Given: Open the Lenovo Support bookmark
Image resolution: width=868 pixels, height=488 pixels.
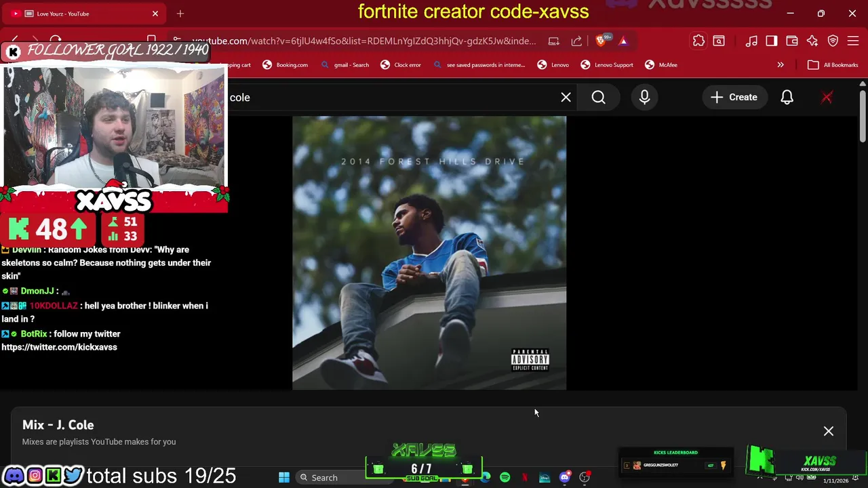Looking at the screenshot, I should (x=607, y=65).
